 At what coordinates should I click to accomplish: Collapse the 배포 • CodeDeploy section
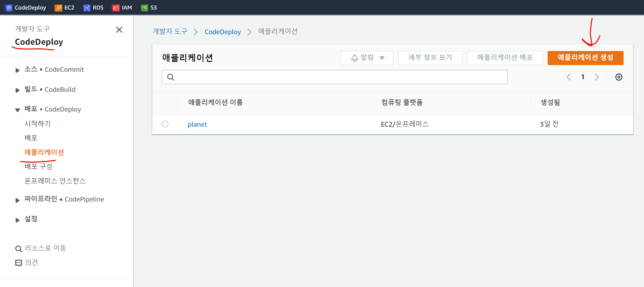click(x=17, y=110)
